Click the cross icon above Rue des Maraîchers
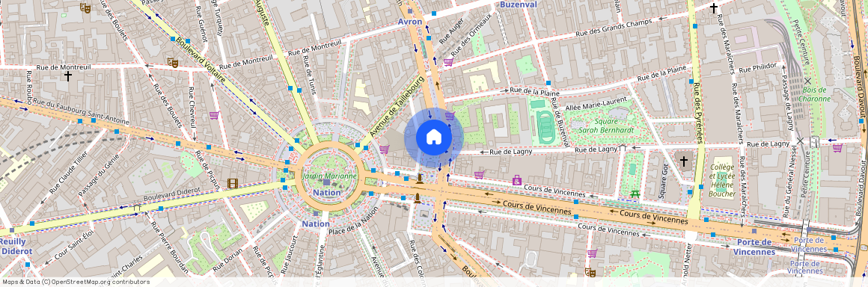 (x=714, y=7)
